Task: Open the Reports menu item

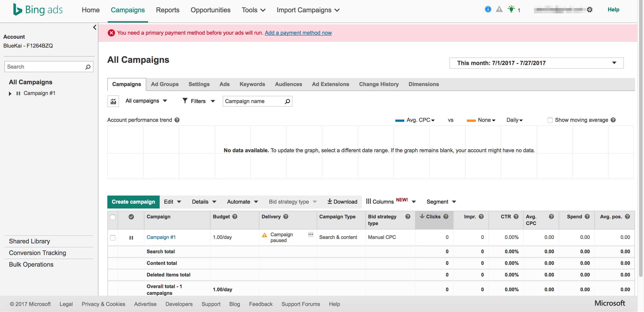Action: 167,10
